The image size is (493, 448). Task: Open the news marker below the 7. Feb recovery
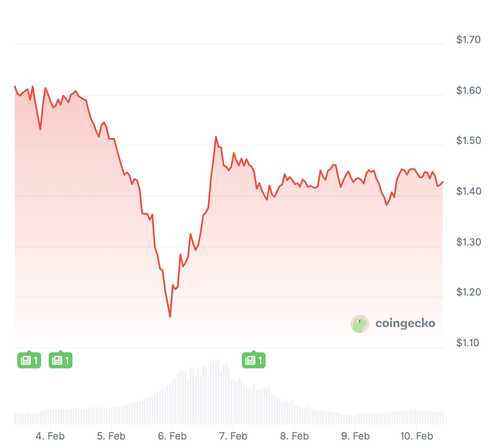(x=254, y=360)
